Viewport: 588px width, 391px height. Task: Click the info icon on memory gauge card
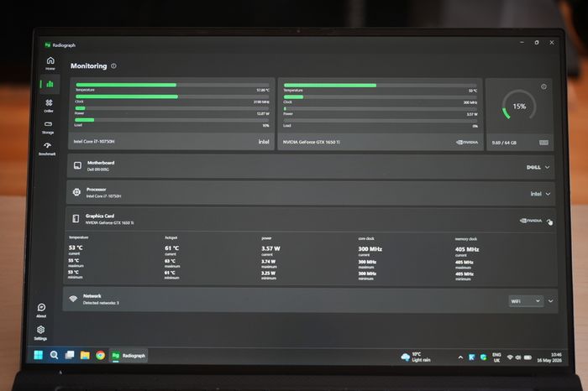[x=543, y=86]
